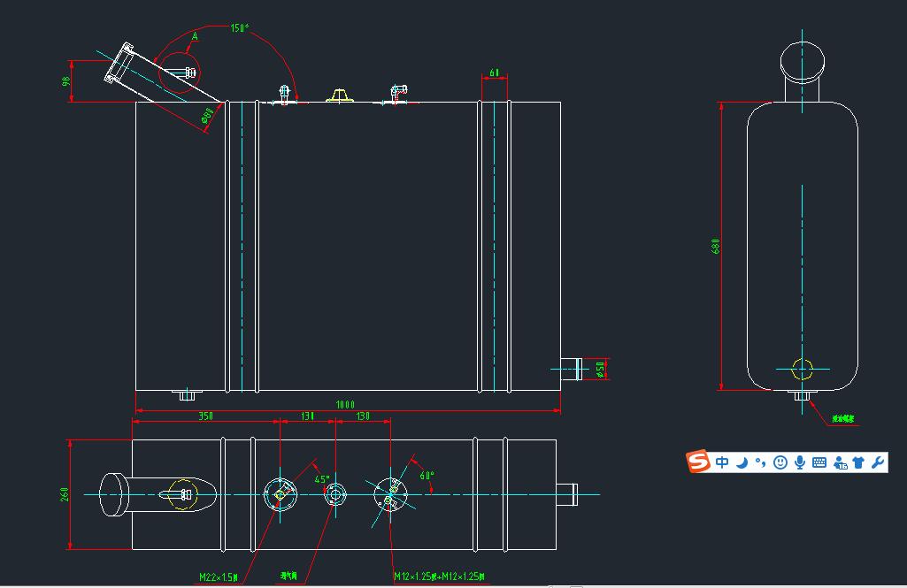Open the wrench toolbox icon
907x588 pixels.
point(878,462)
